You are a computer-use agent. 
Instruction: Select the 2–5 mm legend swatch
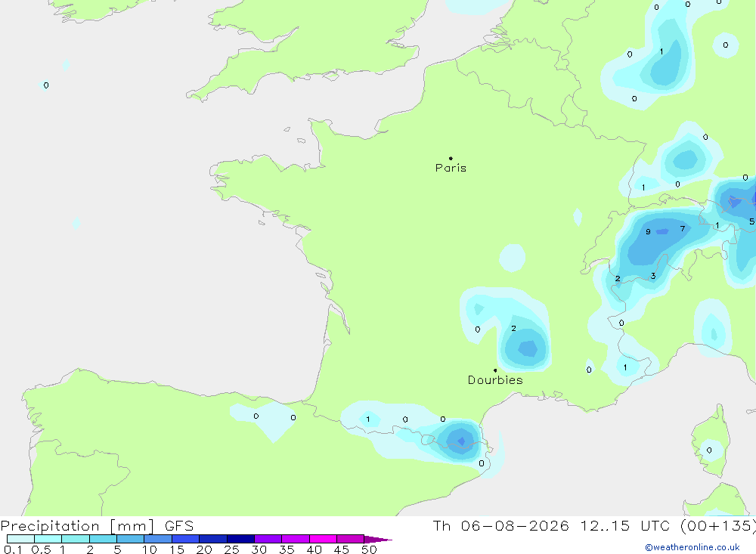click(103, 539)
